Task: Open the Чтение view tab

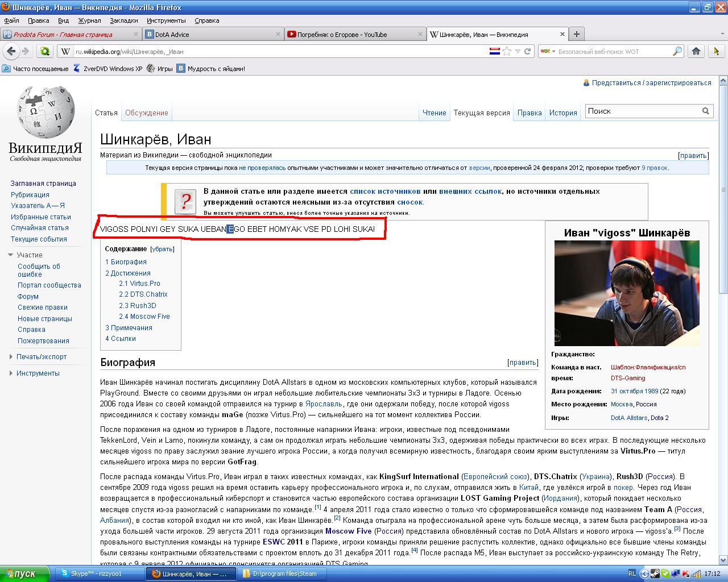Action: pyautogui.click(x=434, y=113)
